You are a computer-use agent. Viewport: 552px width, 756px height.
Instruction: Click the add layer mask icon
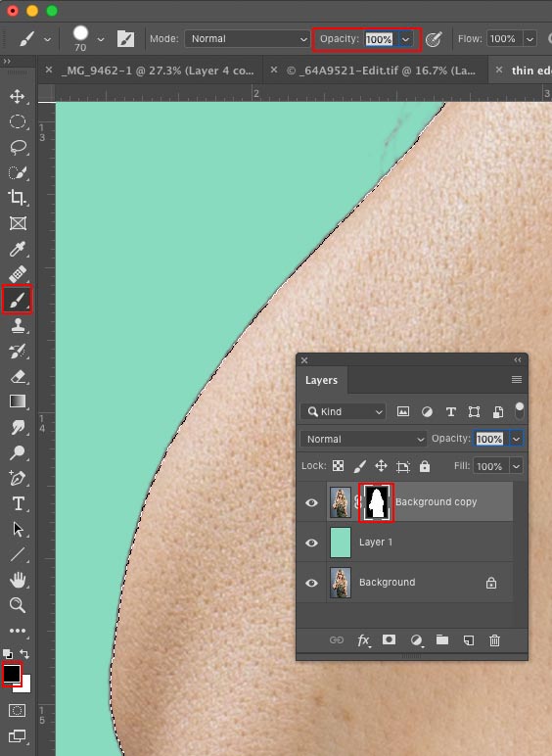pyautogui.click(x=389, y=639)
